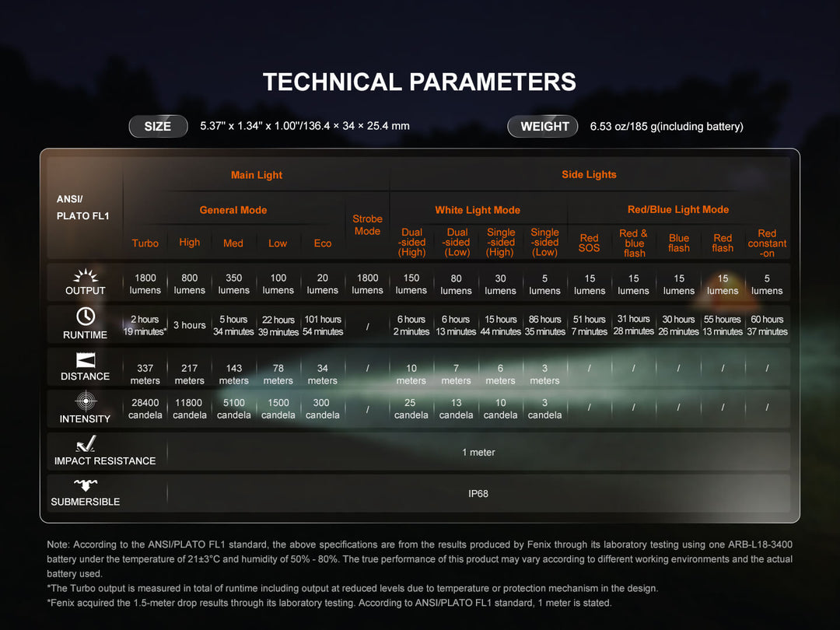Expand the Main Light section header
This screenshot has width=840, height=630.
coord(256,175)
